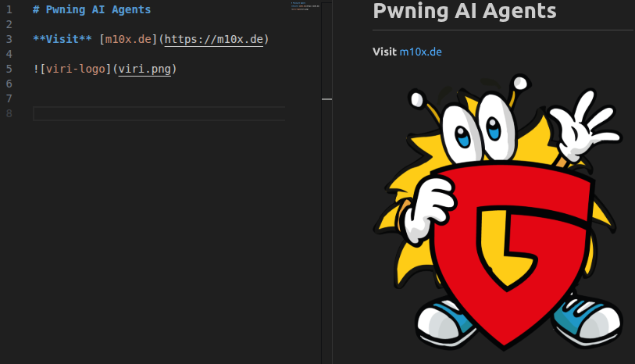Screen dimensions: 635x364
Task: Click the viri-logo alt text in editor
Action: point(75,69)
